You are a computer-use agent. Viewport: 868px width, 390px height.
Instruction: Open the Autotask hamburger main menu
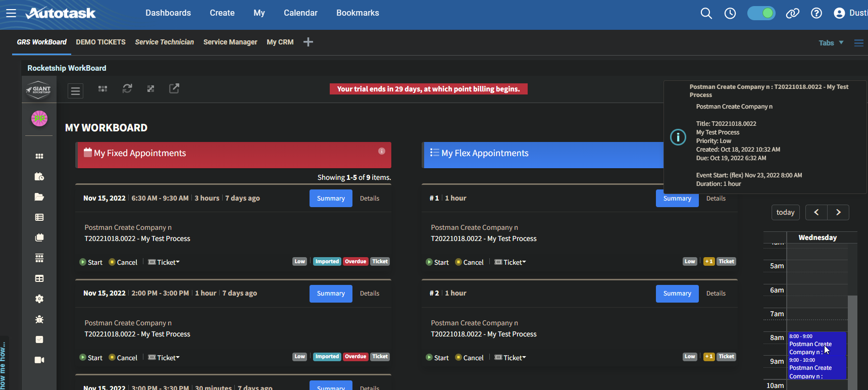(11, 13)
